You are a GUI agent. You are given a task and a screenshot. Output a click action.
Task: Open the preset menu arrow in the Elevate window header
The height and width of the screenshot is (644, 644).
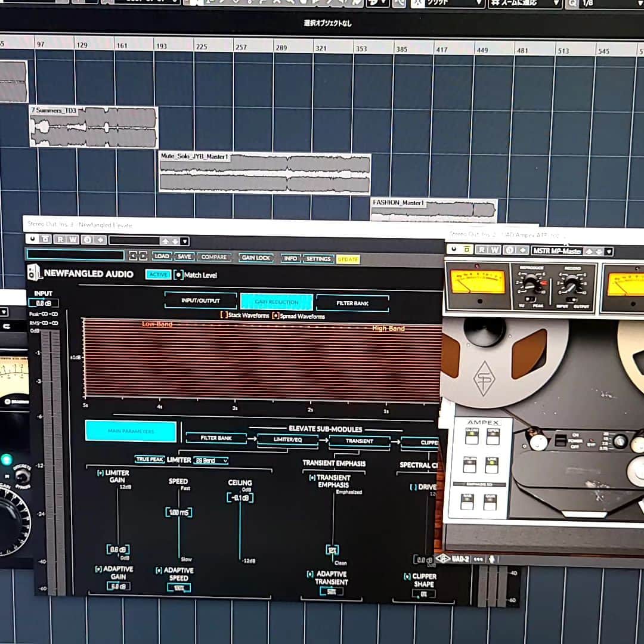pyautogui.click(x=185, y=241)
